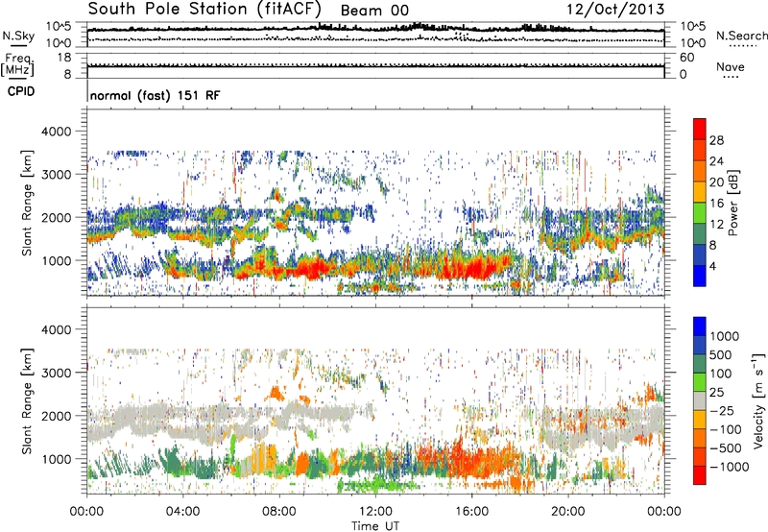Click the "100" velocity colorbar label
The width and height of the screenshot is (768, 532).
pyautogui.click(x=721, y=374)
